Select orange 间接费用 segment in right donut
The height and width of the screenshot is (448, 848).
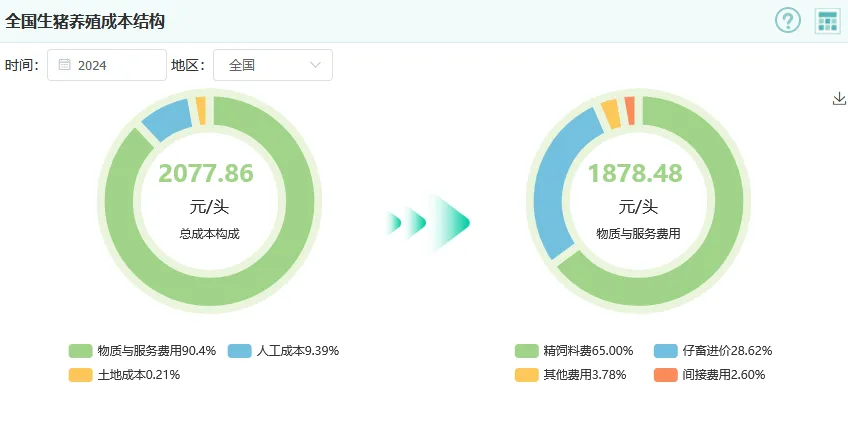click(x=630, y=110)
